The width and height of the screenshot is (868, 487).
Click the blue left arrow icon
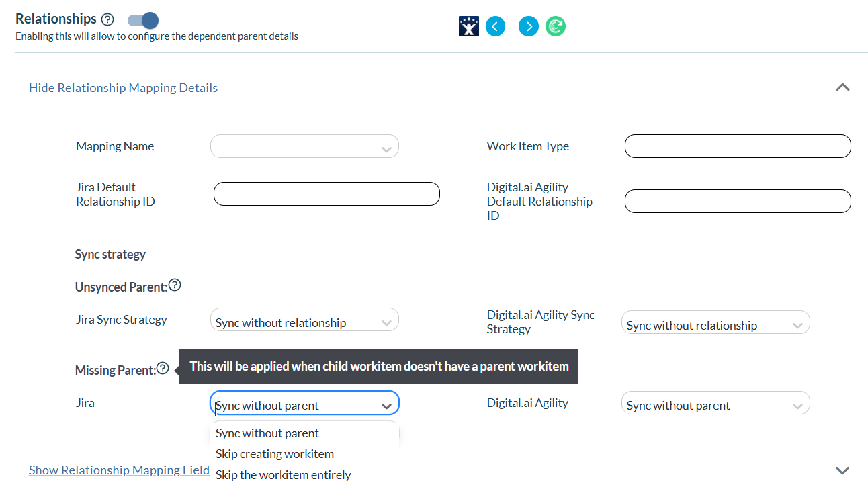(x=495, y=26)
